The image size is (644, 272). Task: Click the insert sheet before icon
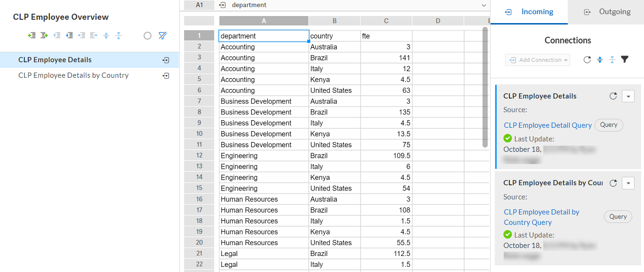click(x=32, y=35)
